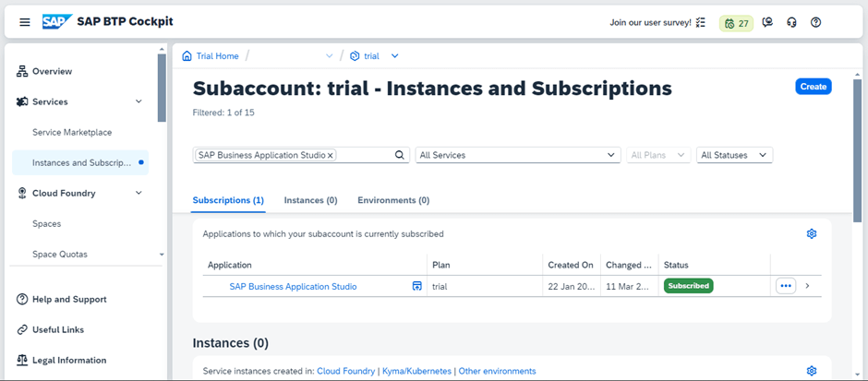Open instances table settings gear
The image size is (868, 381).
tap(812, 371)
